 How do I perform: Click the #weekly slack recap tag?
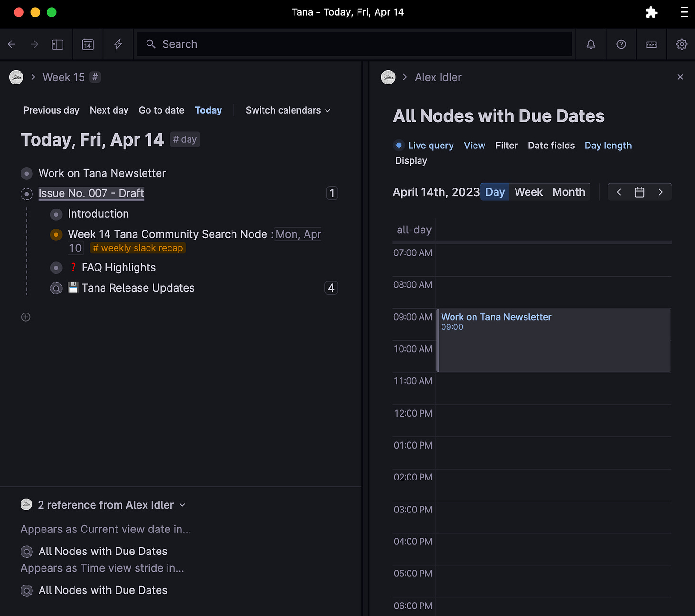[137, 248]
